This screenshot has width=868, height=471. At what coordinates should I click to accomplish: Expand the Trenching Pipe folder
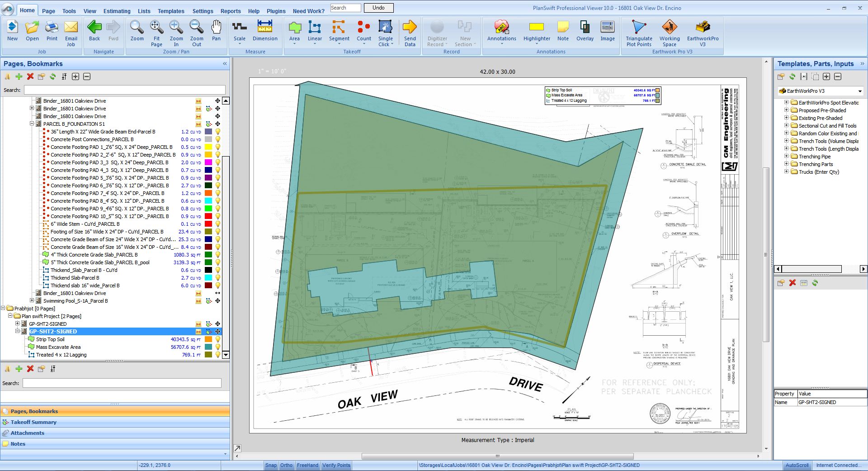786,156
